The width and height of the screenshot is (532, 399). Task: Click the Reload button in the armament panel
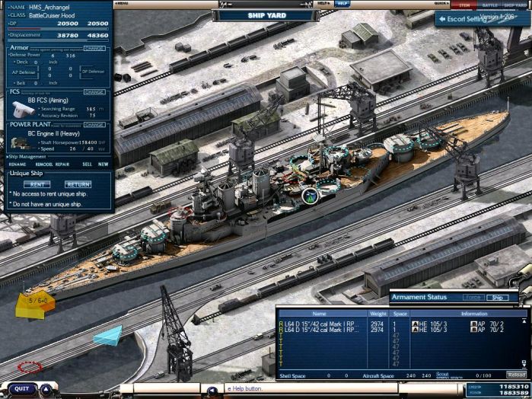(x=516, y=375)
